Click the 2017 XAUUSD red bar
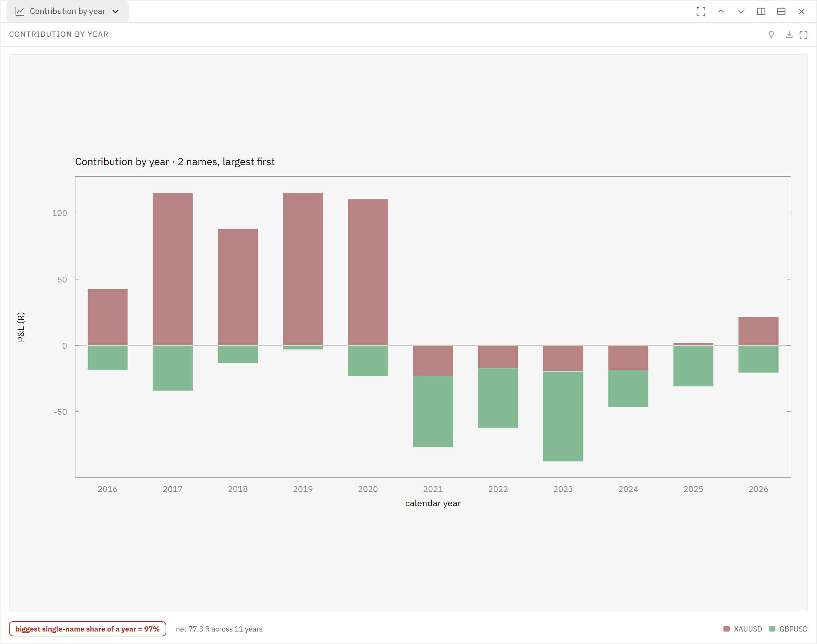Image resolution: width=817 pixels, height=644 pixels. 173,269
